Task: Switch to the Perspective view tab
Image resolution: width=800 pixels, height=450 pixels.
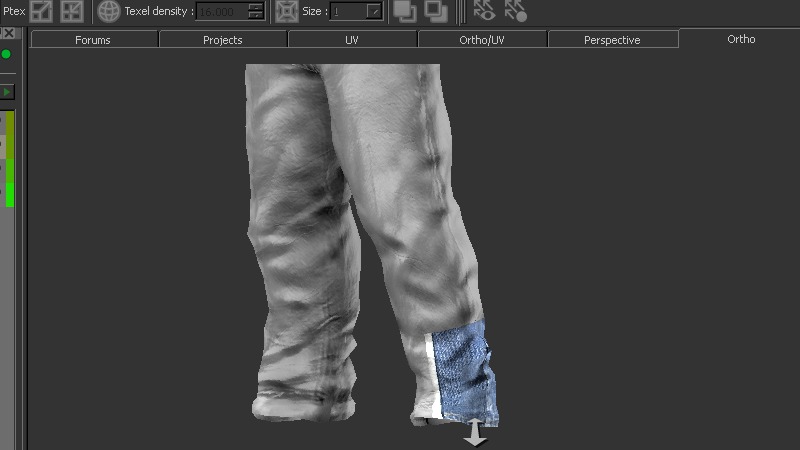Action: [612, 40]
